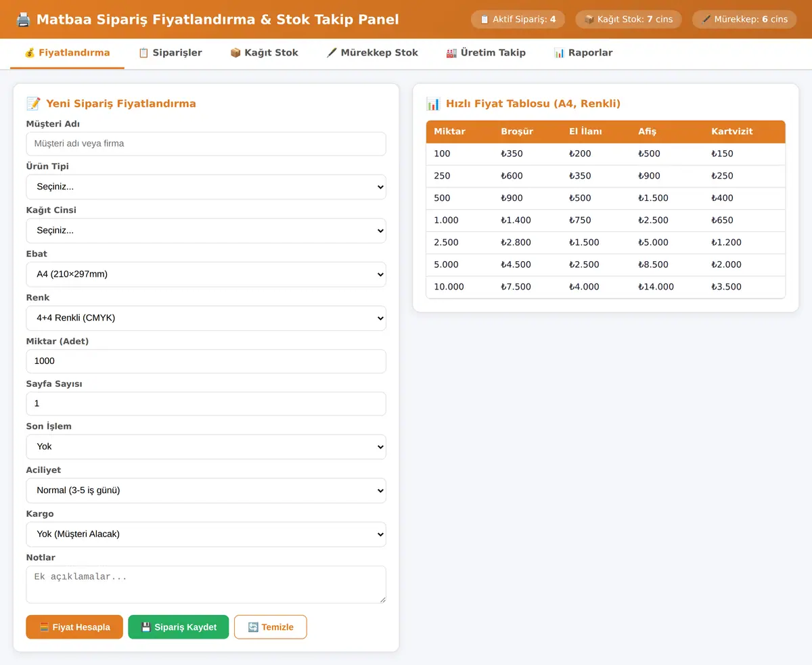Click the clipboard icon beside Aktif Sipariş
Viewport: 812px width, 665px height.
(x=484, y=19)
